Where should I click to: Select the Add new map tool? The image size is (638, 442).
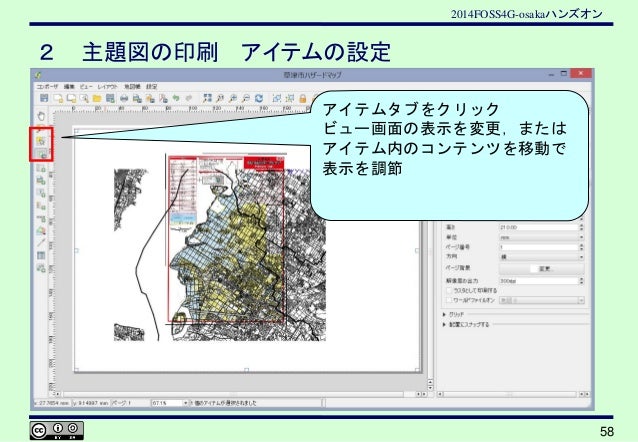[x=41, y=167]
